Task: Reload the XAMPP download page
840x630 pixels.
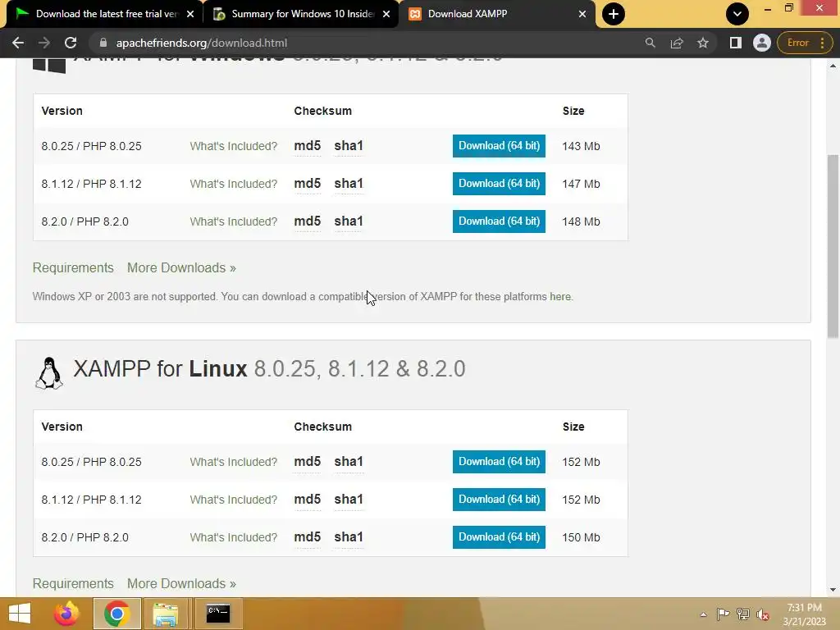Action: (71, 43)
